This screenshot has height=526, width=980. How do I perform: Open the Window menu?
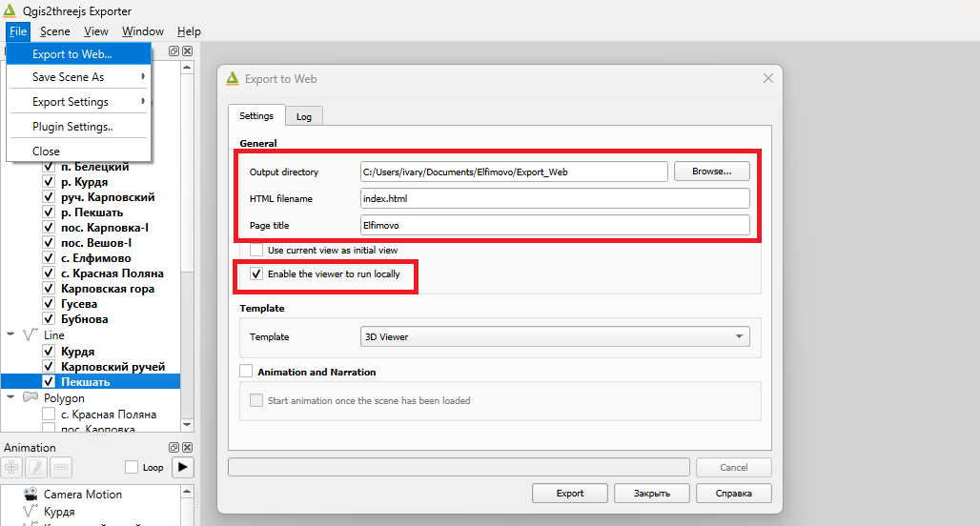point(142,31)
